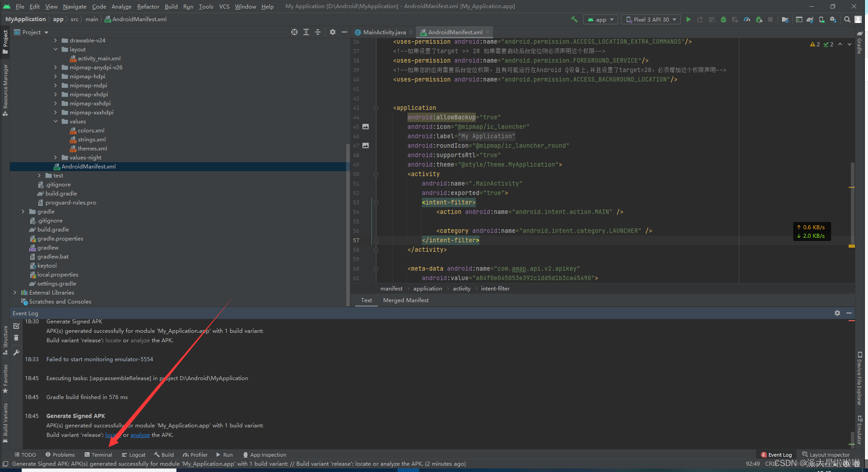
Task: Open the Build menu
Action: pos(171,6)
